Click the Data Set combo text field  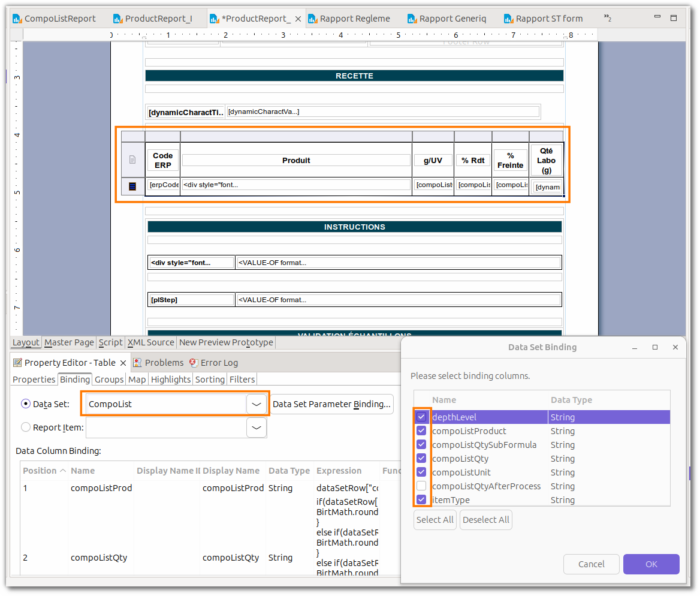click(x=165, y=404)
